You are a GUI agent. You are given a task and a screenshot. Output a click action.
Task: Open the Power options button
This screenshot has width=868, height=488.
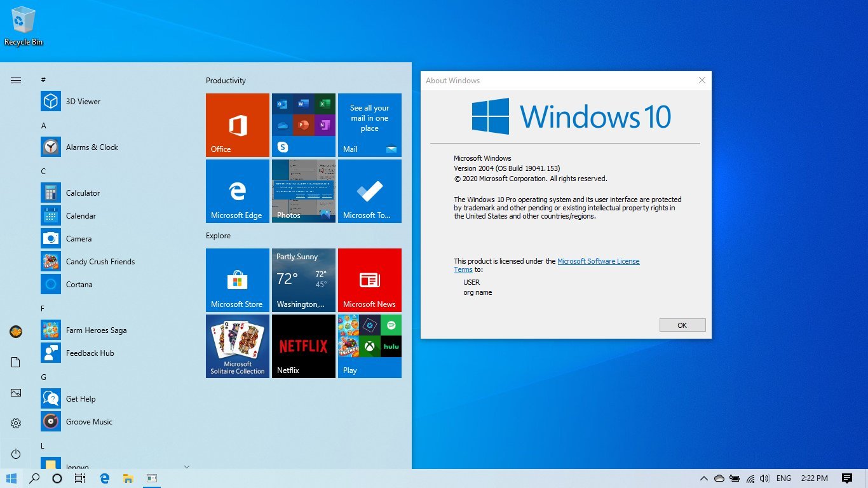tap(16, 454)
